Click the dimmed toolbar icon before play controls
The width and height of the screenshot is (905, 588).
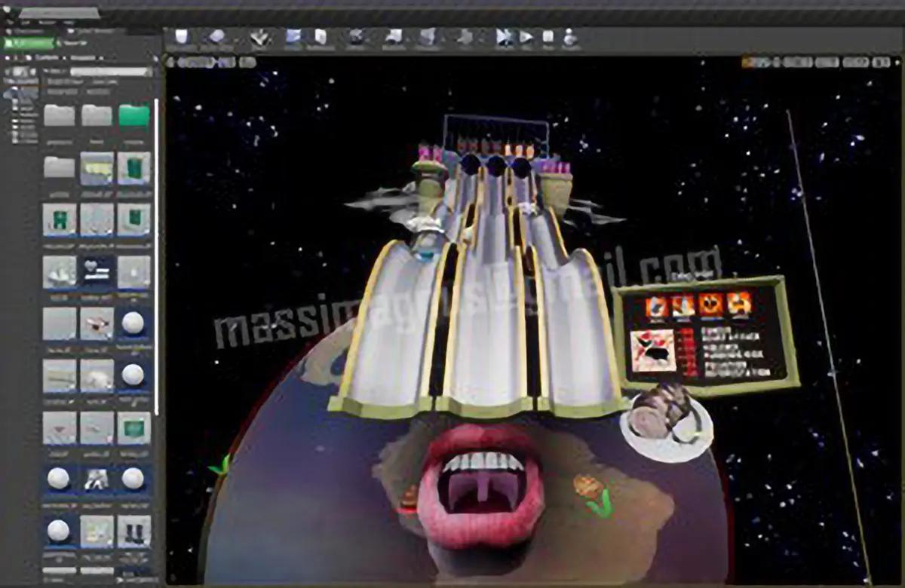click(465, 38)
